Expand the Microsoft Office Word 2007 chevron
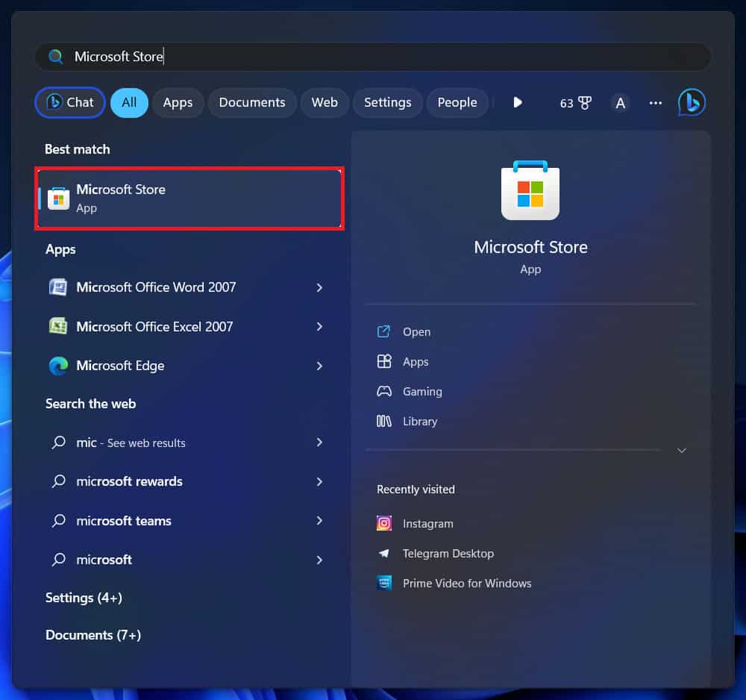 point(319,287)
